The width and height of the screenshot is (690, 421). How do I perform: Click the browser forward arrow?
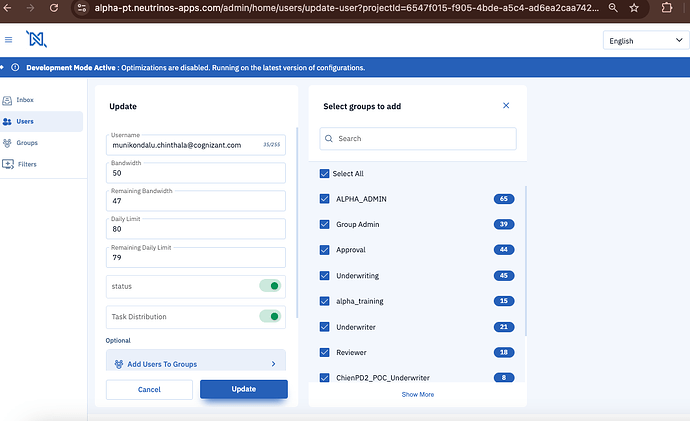[30, 8]
